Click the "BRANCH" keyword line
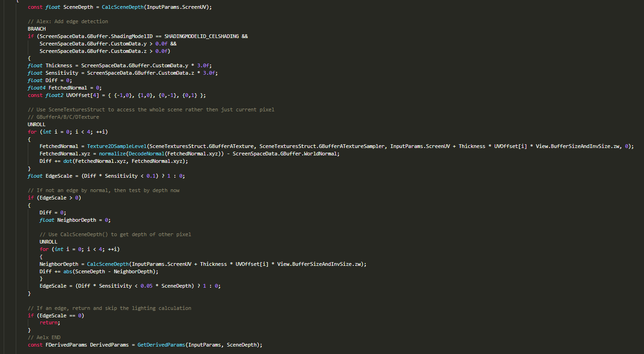Screen dimensions: 644x354 [x=37, y=29]
